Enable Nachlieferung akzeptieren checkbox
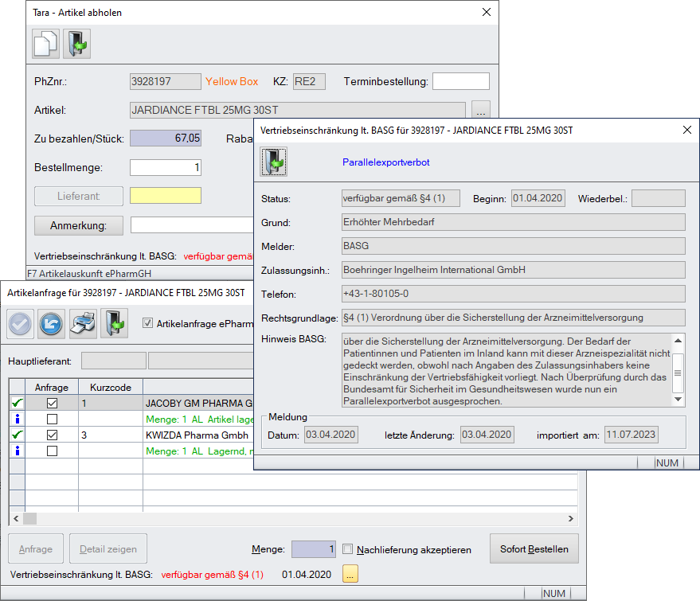This screenshot has height=601, width=700. coord(347,549)
